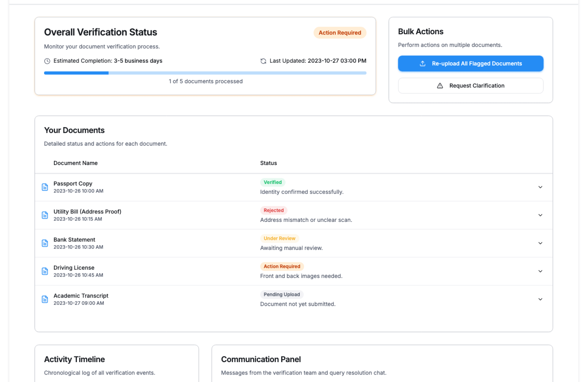Click the Passport Copy document file icon

(x=45, y=187)
